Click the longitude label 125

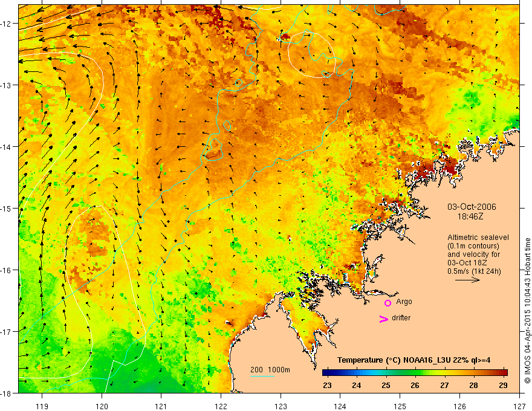400,406
